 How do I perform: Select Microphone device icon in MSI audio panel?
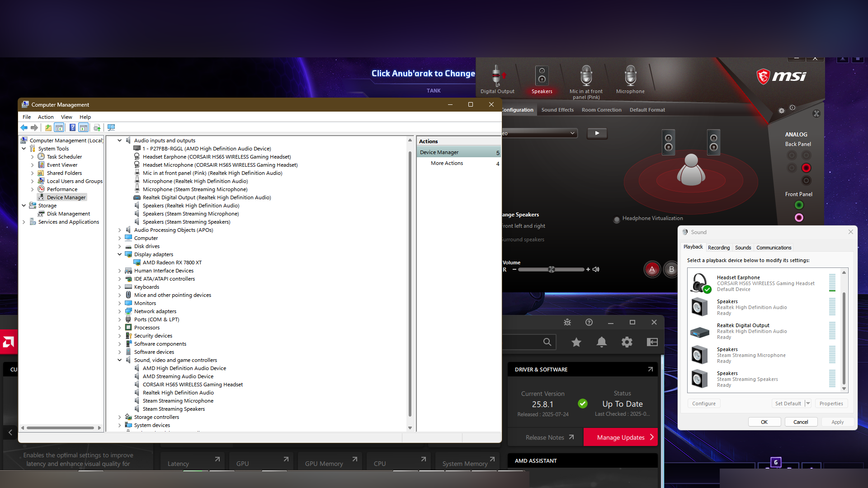[630, 80]
